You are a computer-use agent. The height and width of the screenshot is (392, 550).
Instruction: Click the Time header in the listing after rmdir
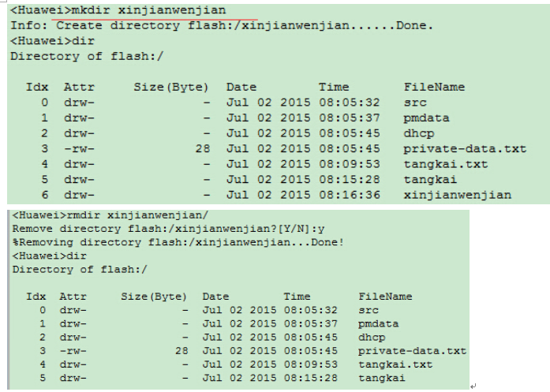pos(297,297)
